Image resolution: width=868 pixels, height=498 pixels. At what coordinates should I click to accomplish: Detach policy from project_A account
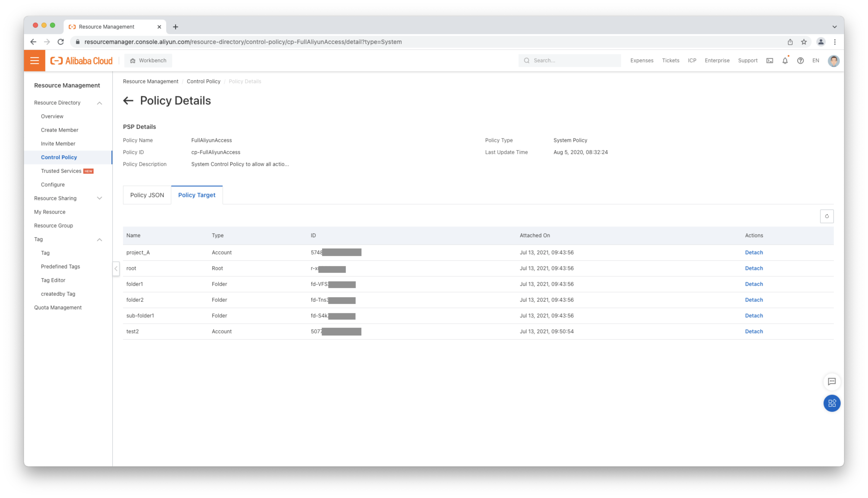(754, 252)
